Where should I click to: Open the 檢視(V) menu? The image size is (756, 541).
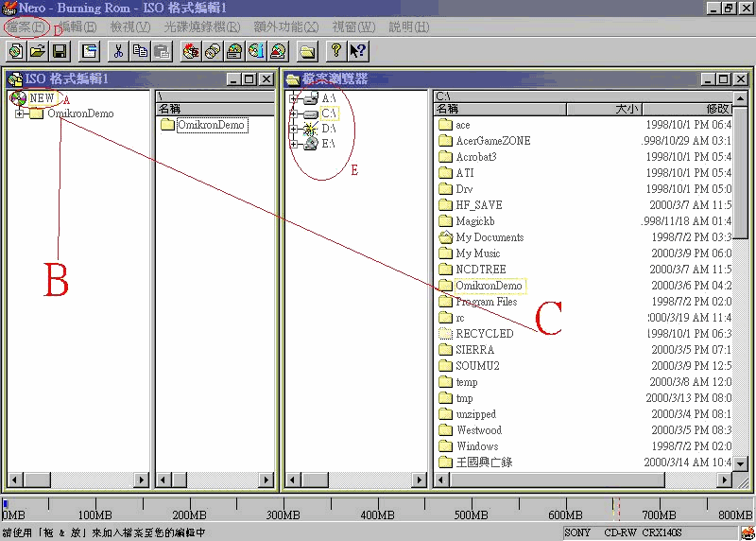tap(130, 26)
